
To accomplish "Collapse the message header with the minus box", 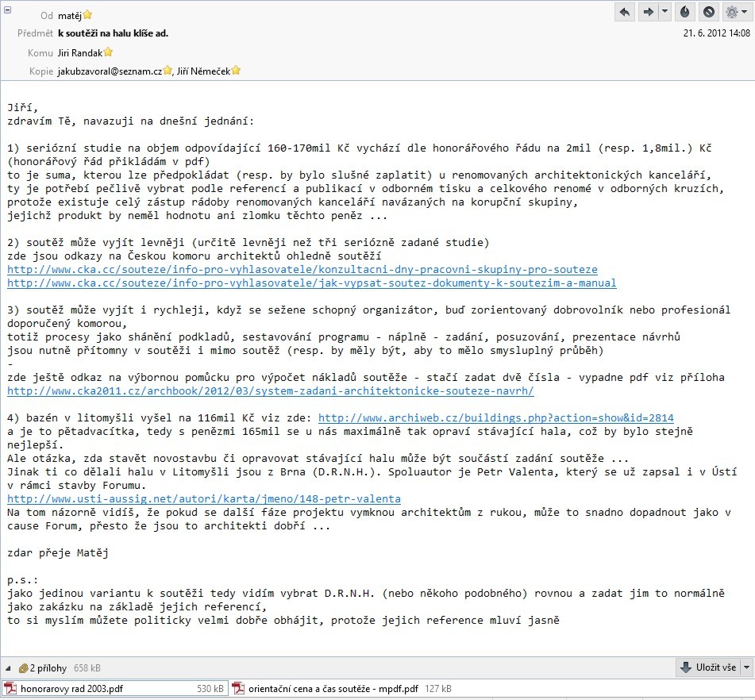I will pos(7,10).
